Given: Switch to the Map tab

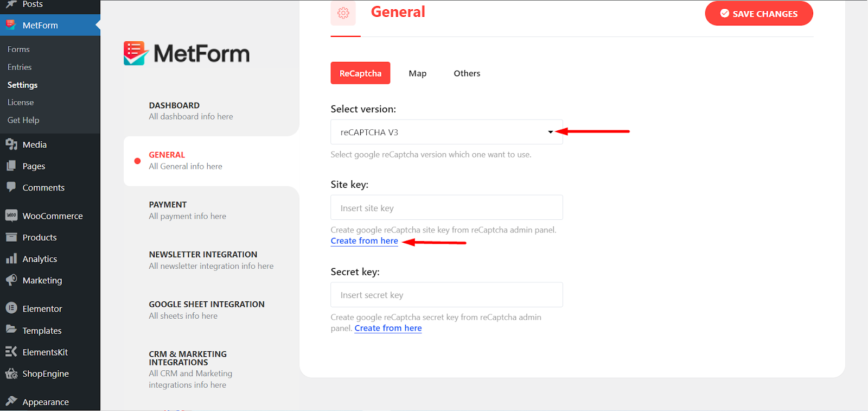Looking at the screenshot, I should coord(418,73).
